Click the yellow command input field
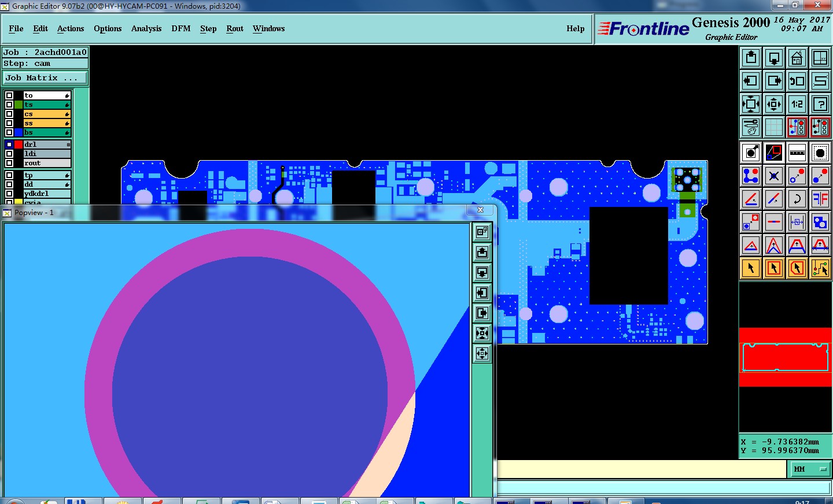 click(641, 469)
